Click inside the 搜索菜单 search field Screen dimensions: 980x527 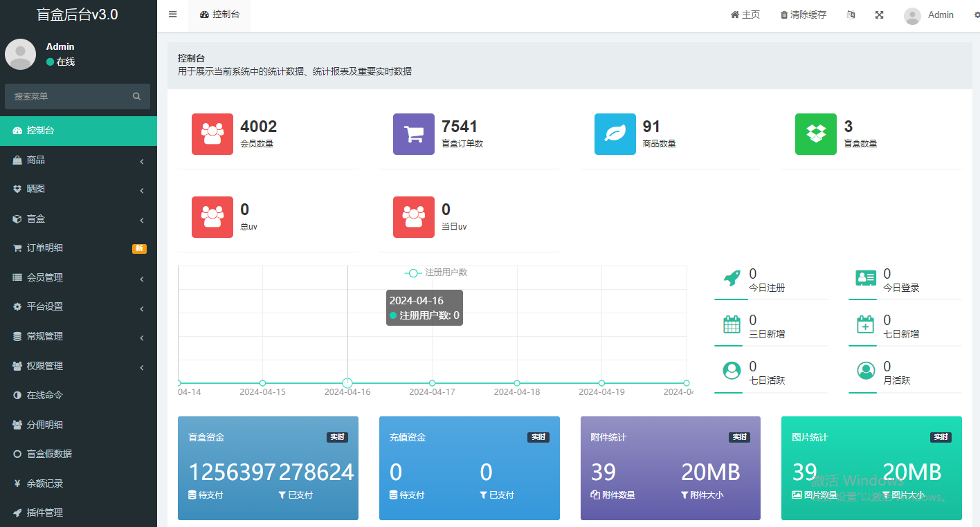(x=69, y=96)
